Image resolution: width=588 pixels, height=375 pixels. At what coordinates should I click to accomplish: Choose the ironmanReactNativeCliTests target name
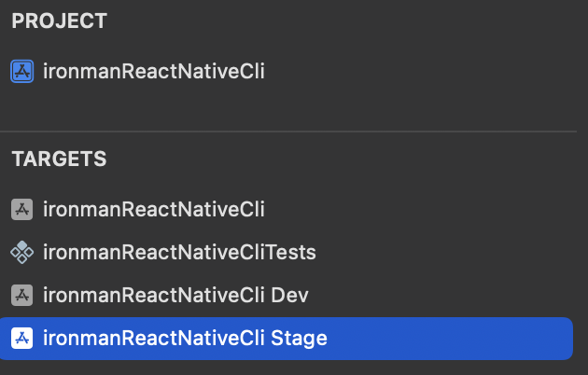(179, 252)
